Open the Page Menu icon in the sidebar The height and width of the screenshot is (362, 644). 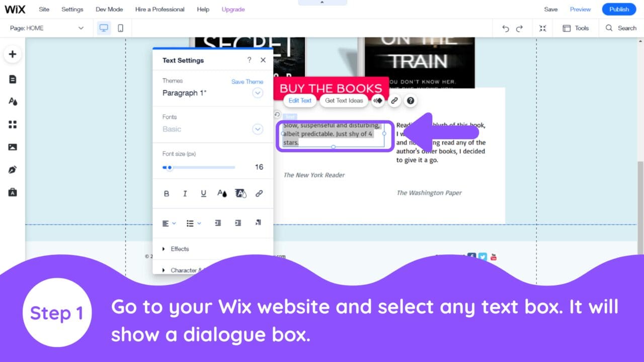click(x=13, y=79)
